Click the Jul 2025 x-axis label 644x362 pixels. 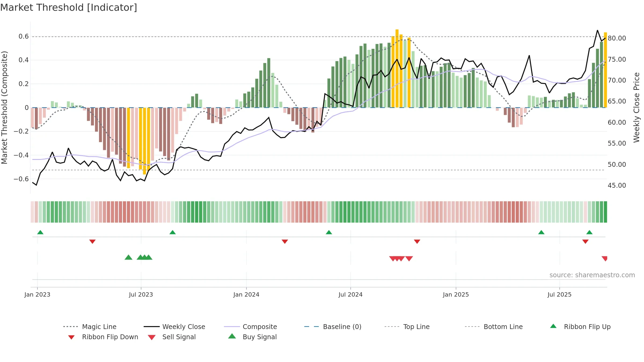(559, 295)
